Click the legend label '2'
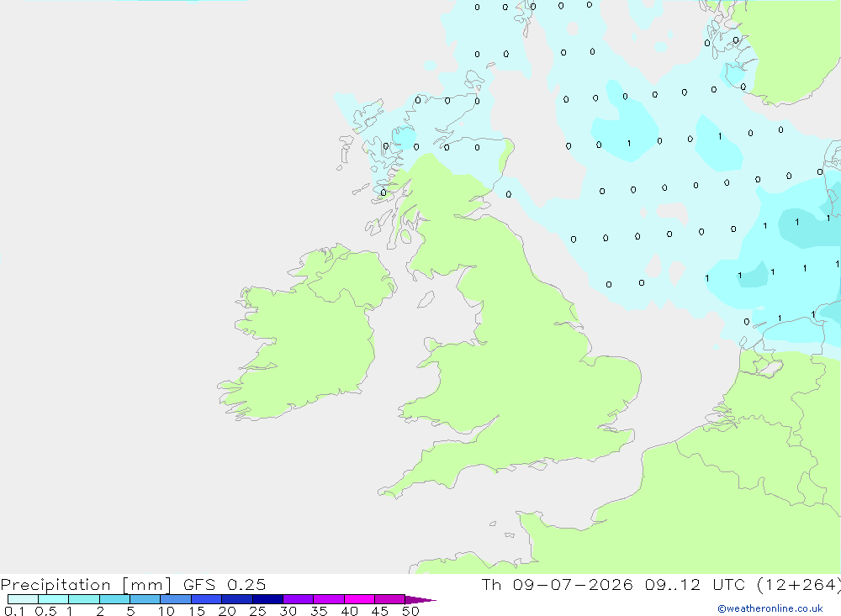Viewport: 841px width, 616px height. (x=100, y=611)
